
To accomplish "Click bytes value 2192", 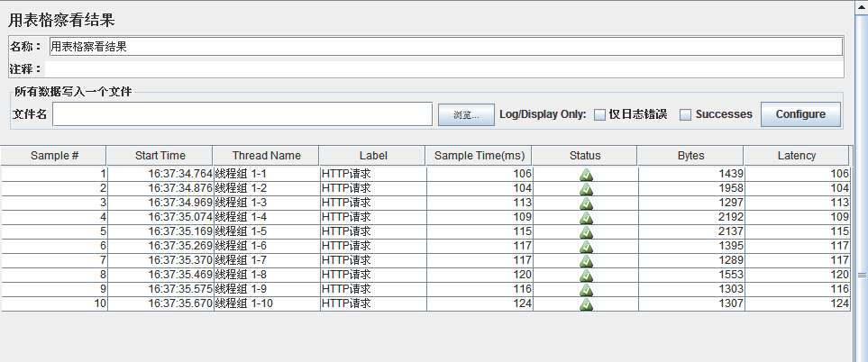I will click(731, 217).
